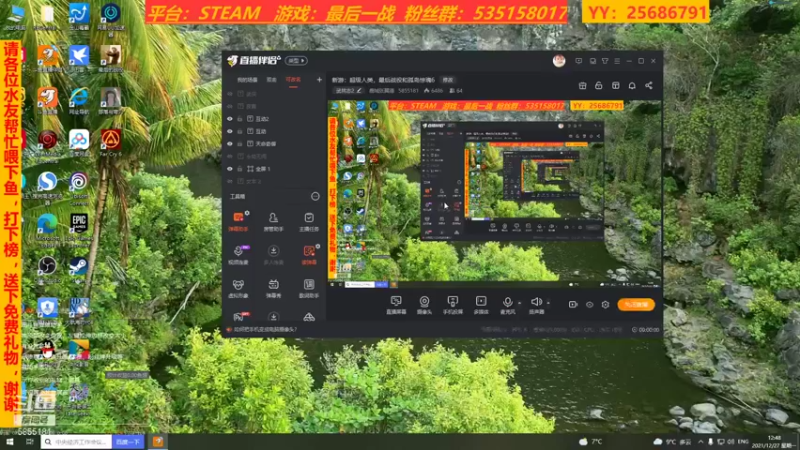Select the 全屏 1 source row

pos(274,169)
